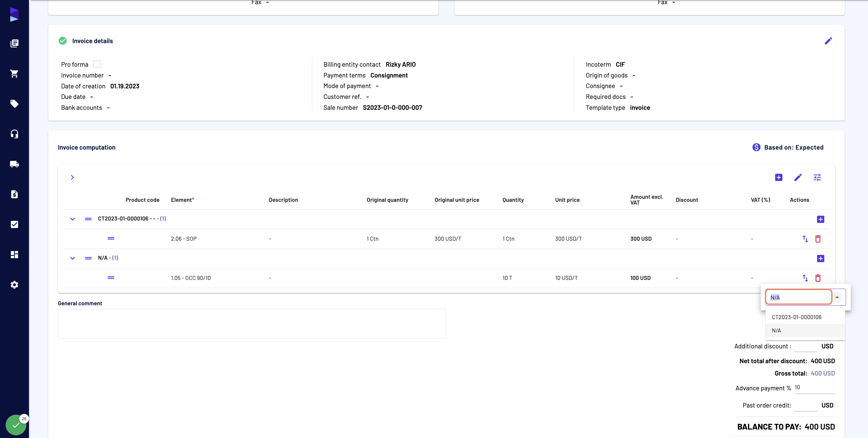Click the 10 T quantity cell
Viewport: 868px width, 438px height.
(507, 278)
